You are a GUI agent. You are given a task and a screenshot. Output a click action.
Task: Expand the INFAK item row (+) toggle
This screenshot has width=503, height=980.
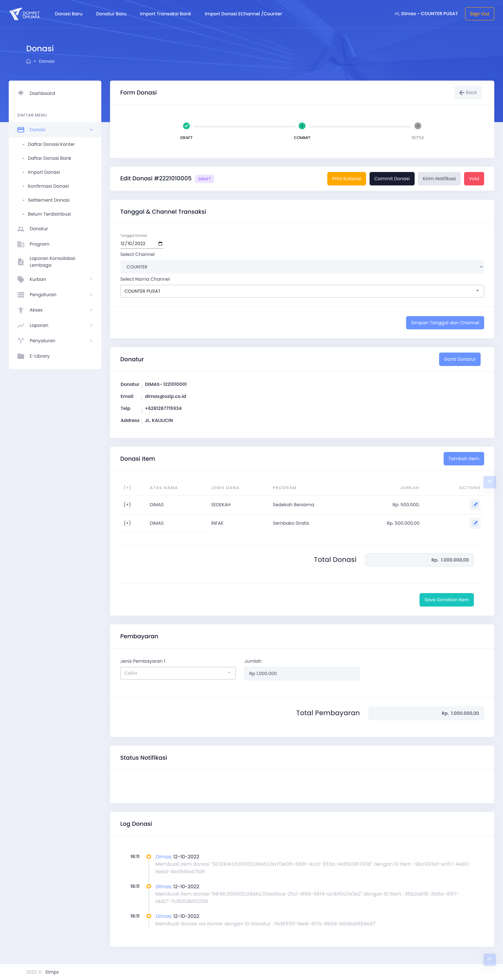[127, 523]
